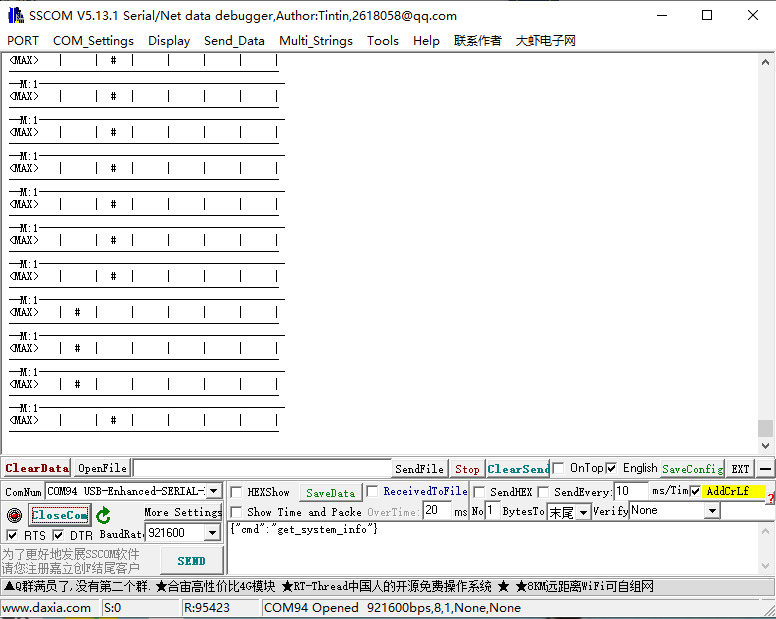Screen dimensions: 776x619
Task: Click the SaveConfig button
Action: (x=692, y=468)
